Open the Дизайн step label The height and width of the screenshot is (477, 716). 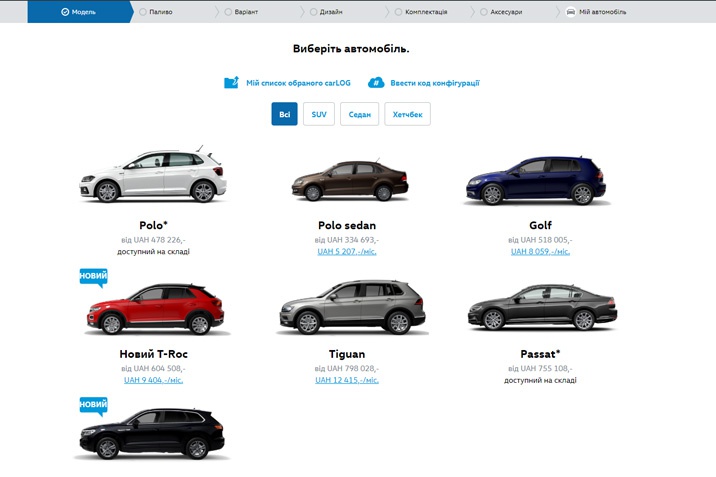331,12
